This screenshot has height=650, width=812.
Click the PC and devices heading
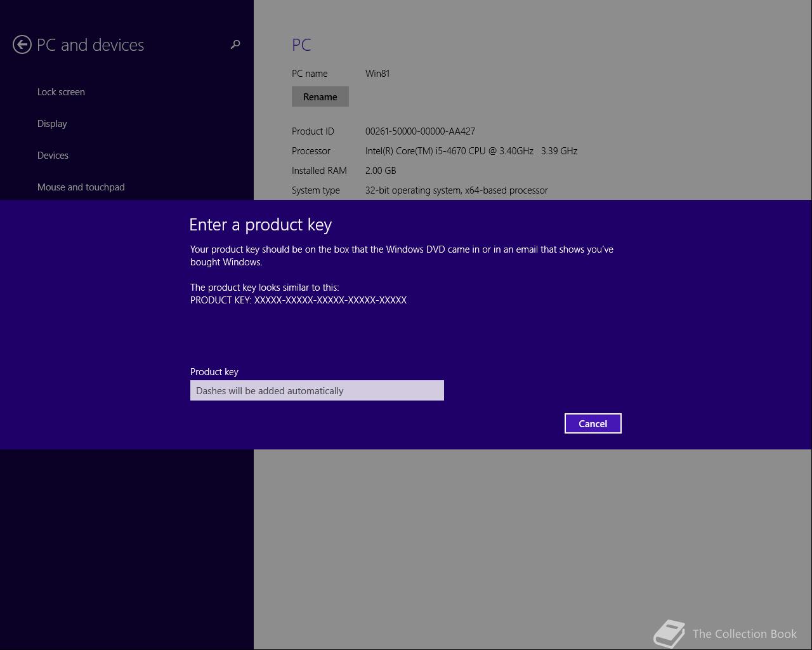91,45
